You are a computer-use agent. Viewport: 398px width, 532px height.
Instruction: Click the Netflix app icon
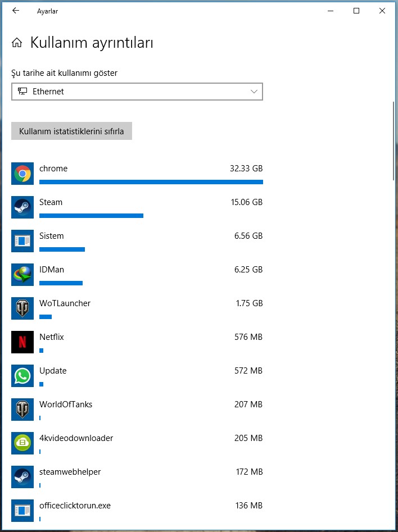(x=22, y=343)
